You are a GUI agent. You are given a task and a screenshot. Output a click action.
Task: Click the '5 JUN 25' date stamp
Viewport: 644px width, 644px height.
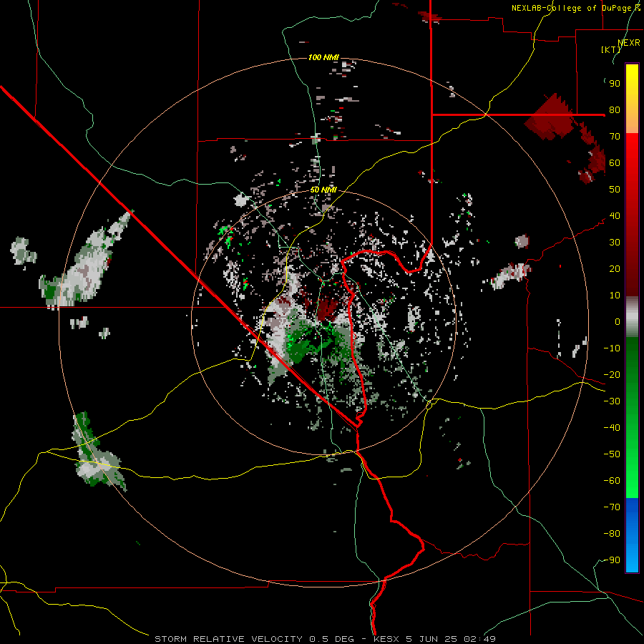pyautogui.click(x=431, y=639)
